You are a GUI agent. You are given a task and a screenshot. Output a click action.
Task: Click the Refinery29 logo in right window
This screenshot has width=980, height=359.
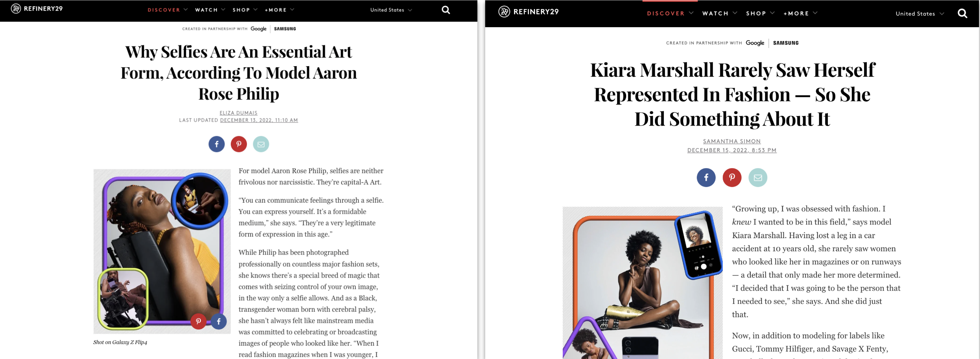[x=529, y=12]
